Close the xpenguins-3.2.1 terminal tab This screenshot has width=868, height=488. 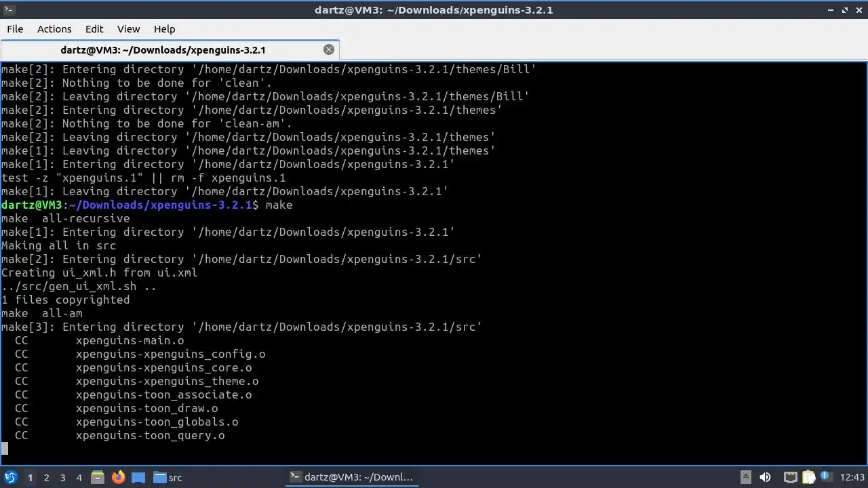[329, 49]
